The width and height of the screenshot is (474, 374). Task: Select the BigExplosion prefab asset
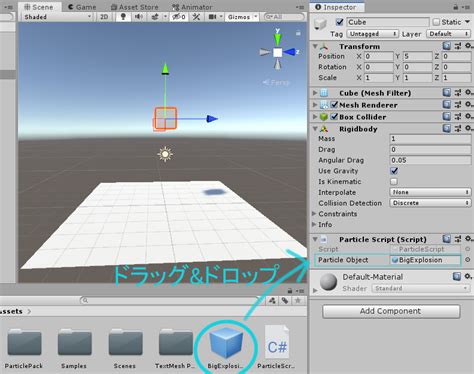(226, 347)
